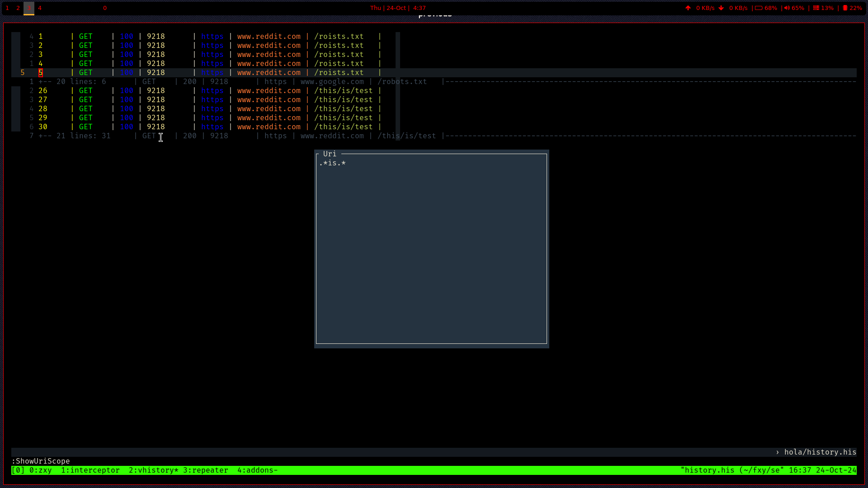
Task: Click www.reddit.com host in row 3
Action: tap(269, 55)
